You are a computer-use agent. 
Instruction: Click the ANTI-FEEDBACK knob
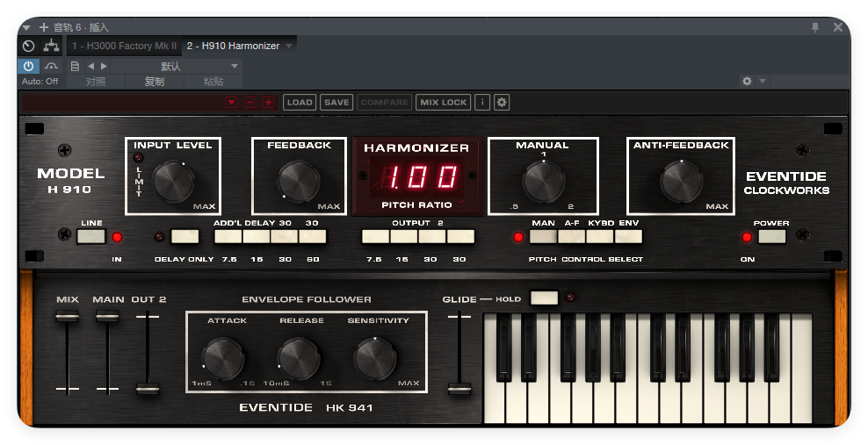(682, 182)
